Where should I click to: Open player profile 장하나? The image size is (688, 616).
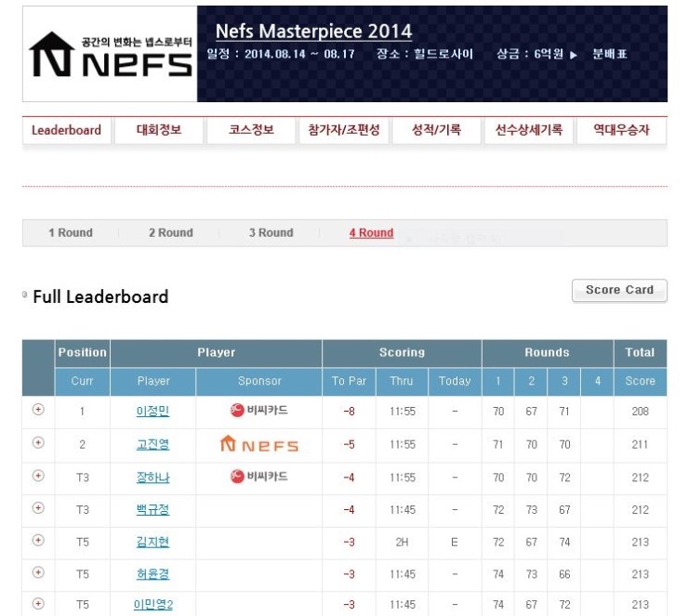tap(152, 478)
